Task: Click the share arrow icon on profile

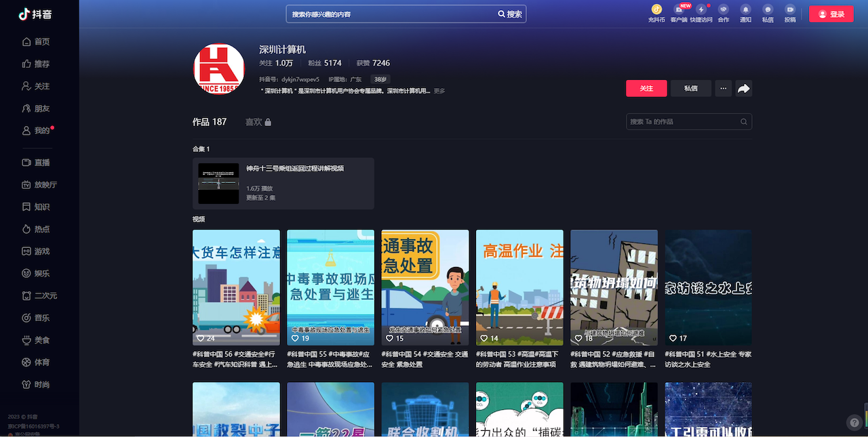Action: [743, 89]
